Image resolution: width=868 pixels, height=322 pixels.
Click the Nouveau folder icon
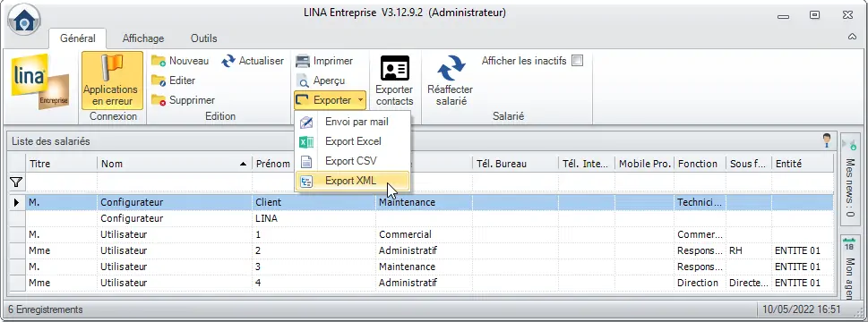click(x=159, y=61)
